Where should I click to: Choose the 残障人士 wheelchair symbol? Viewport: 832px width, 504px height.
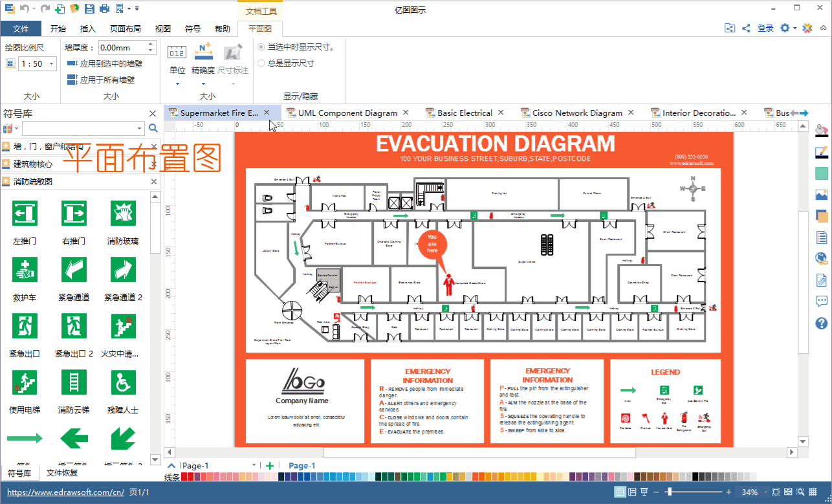click(x=122, y=382)
